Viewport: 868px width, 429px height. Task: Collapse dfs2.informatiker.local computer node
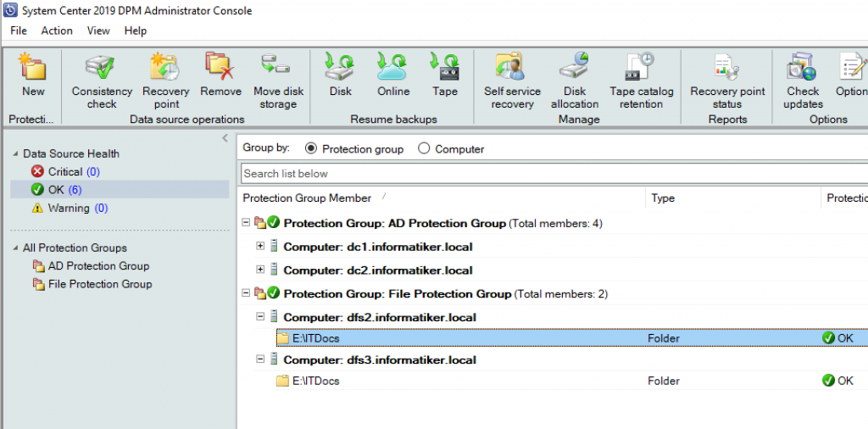point(260,316)
